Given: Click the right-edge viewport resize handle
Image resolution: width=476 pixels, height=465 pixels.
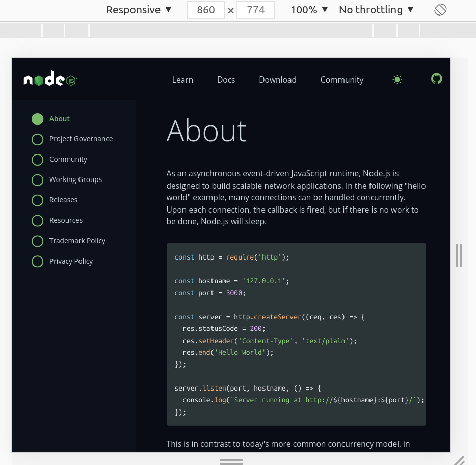Looking at the screenshot, I should pos(459,255).
